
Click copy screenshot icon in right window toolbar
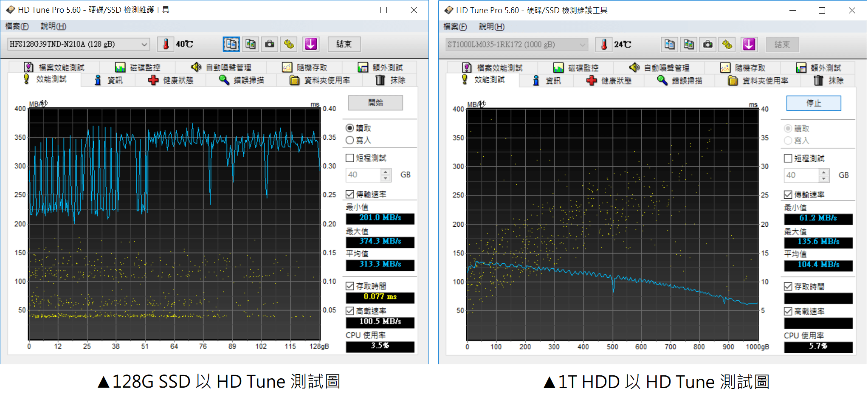click(x=689, y=45)
